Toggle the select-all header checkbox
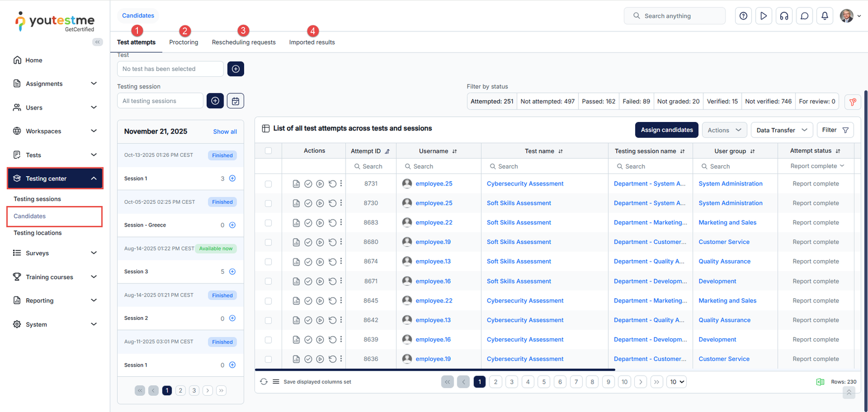The height and width of the screenshot is (412, 868). click(x=269, y=151)
